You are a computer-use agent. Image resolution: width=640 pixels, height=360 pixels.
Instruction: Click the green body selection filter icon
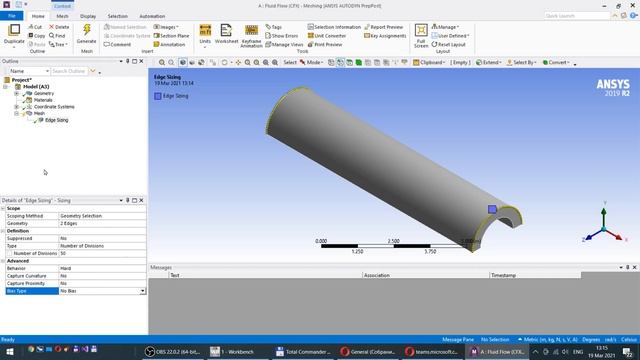click(x=358, y=62)
